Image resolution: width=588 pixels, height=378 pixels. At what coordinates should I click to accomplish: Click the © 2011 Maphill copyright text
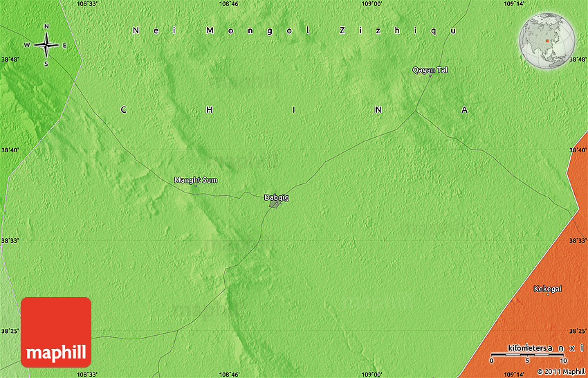(x=561, y=372)
